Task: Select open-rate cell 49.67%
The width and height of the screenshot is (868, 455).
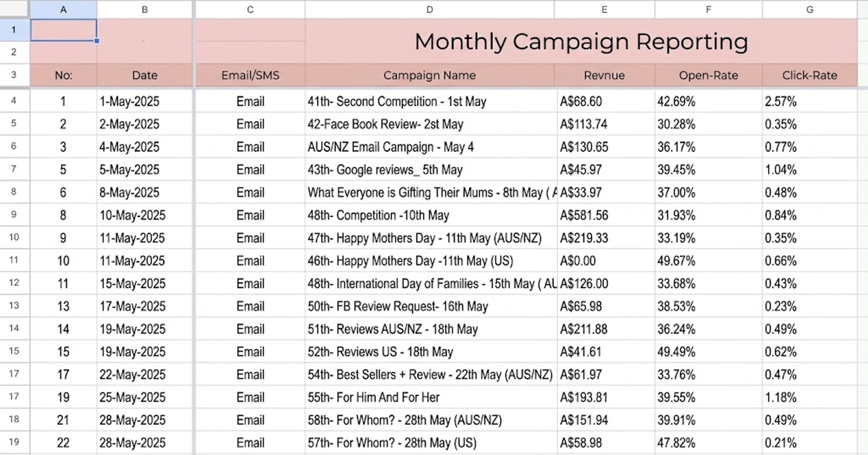Action: click(708, 261)
